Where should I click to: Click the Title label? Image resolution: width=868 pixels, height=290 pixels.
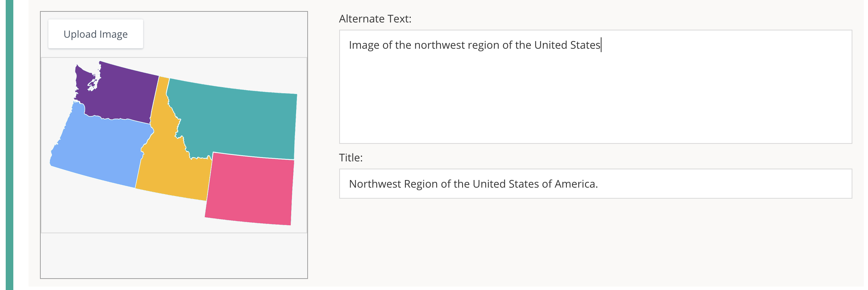click(x=350, y=157)
